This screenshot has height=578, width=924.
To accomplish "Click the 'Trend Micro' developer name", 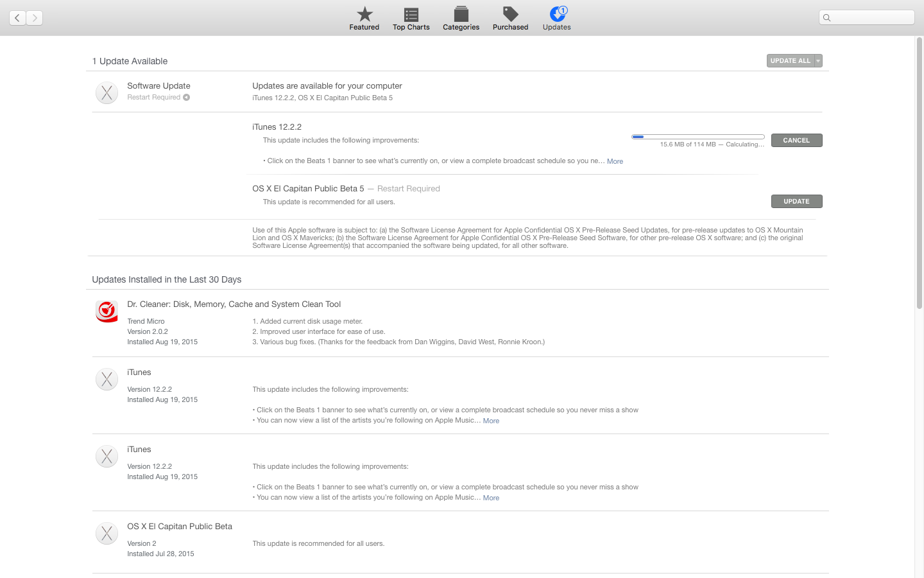I will click(146, 322).
